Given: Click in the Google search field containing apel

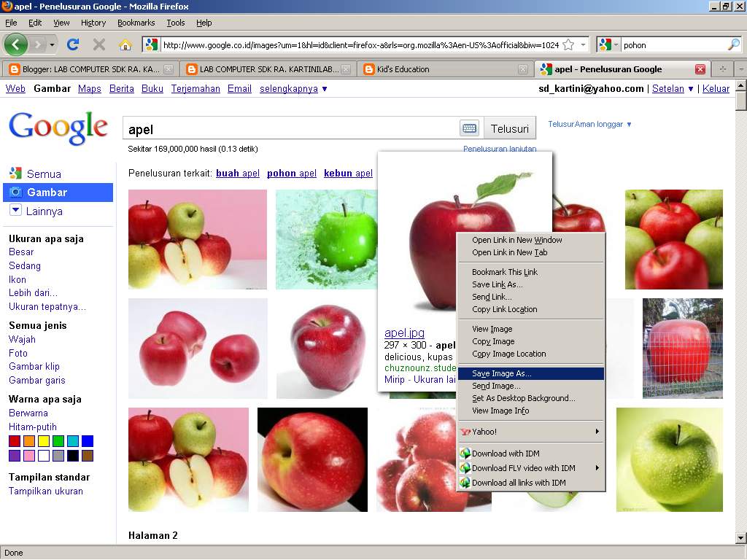Looking at the screenshot, I should tap(292, 129).
